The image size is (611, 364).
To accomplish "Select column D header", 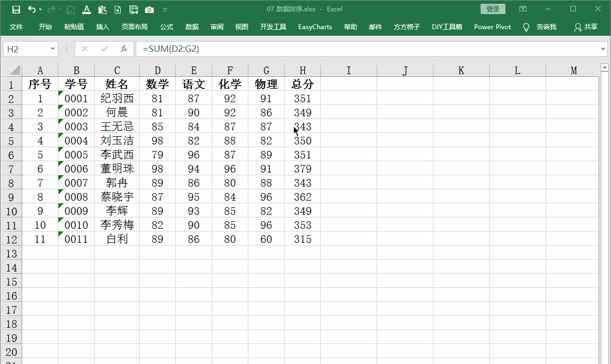I will click(x=157, y=70).
